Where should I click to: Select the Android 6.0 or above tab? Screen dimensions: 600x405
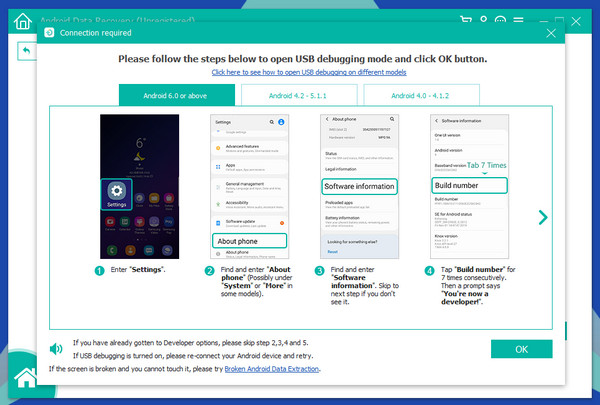click(x=177, y=95)
